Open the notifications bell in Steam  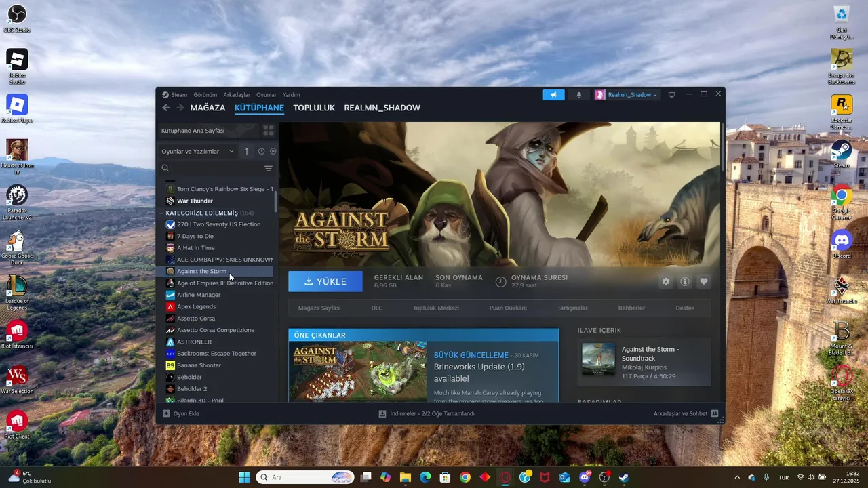click(x=579, y=95)
